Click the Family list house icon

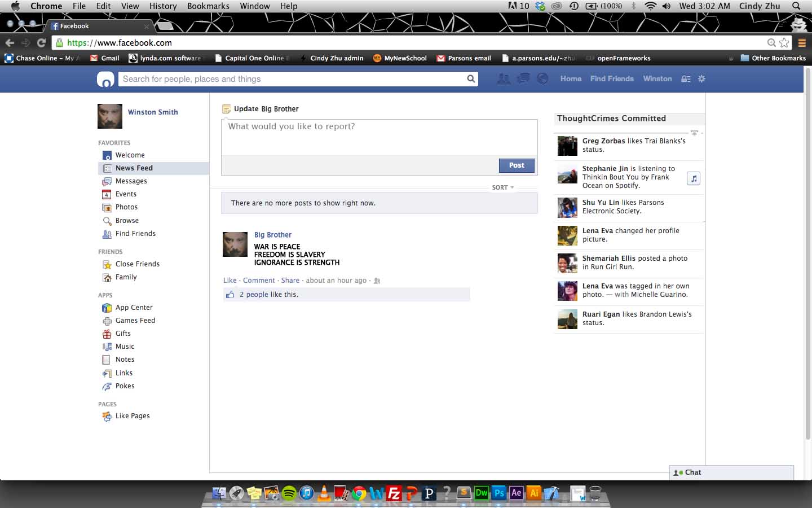pyautogui.click(x=107, y=277)
